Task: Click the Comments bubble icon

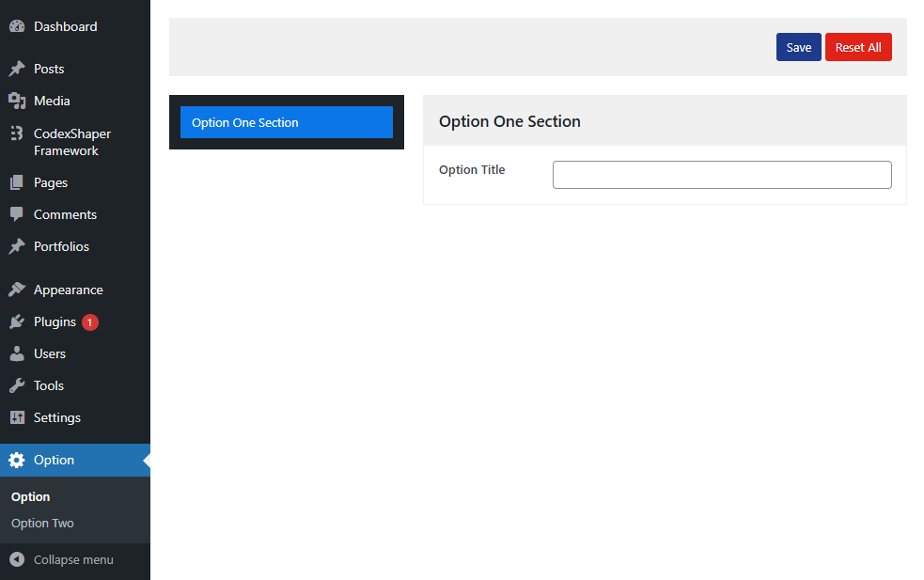Action: pyautogui.click(x=15, y=214)
